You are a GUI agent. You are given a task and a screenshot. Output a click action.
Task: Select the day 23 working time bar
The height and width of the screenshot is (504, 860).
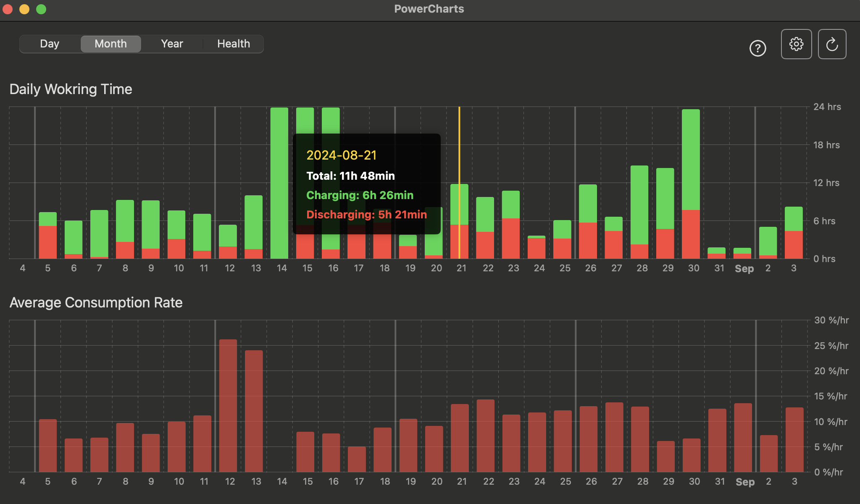(x=511, y=225)
